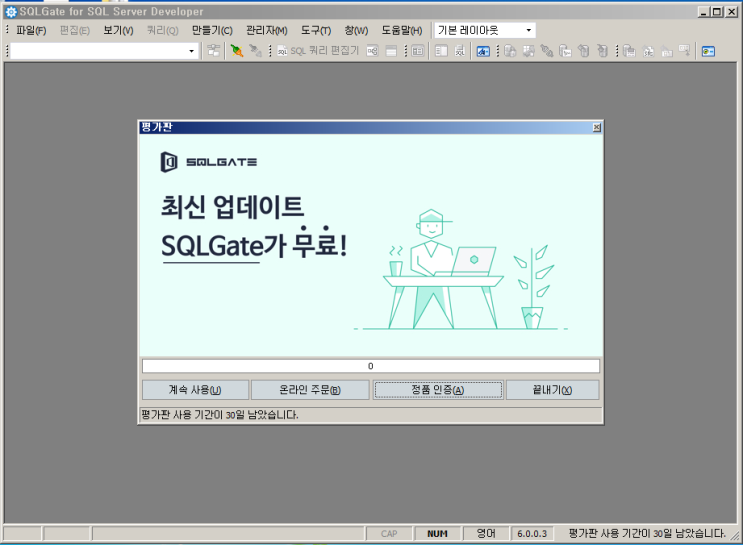This screenshot has height=545, width=743.
Task: Click the dialog's 30-day trial notice text
Action: point(220,415)
